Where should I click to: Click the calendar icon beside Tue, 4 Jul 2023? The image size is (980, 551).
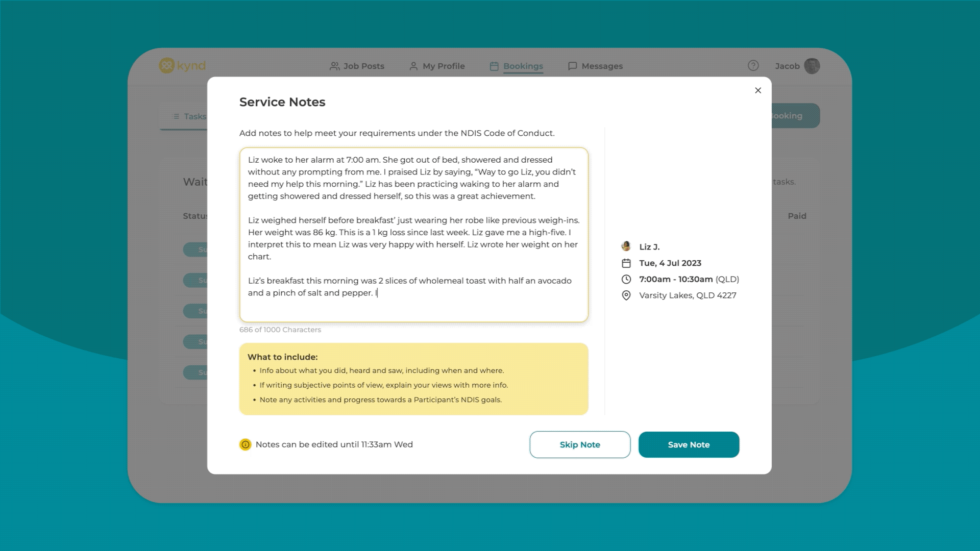click(626, 263)
